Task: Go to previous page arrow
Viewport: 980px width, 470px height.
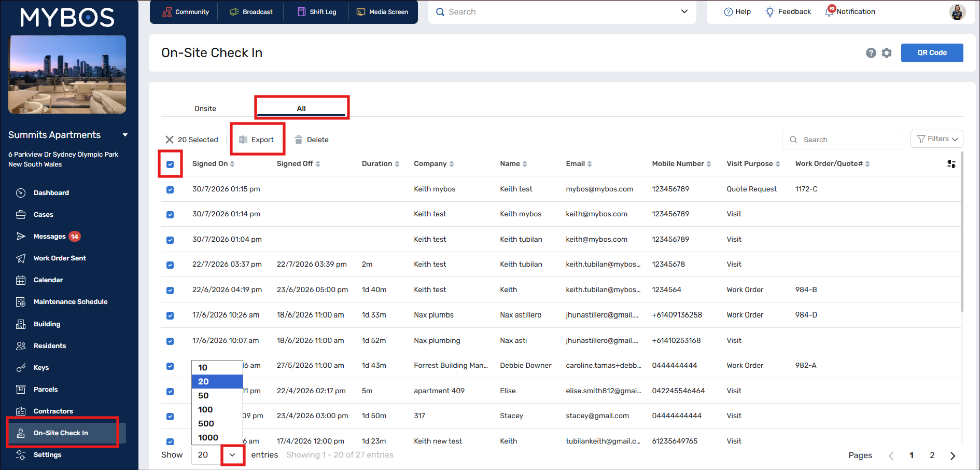Action: [x=891, y=455]
